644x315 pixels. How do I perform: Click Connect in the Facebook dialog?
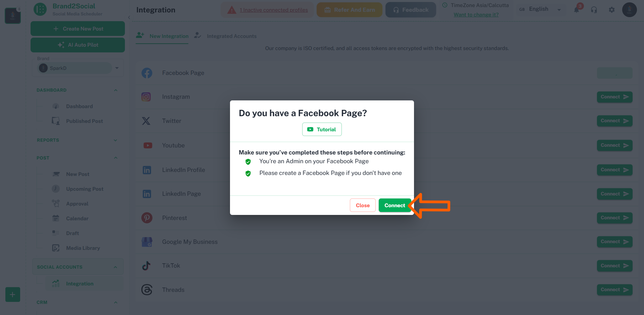point(395,205)
